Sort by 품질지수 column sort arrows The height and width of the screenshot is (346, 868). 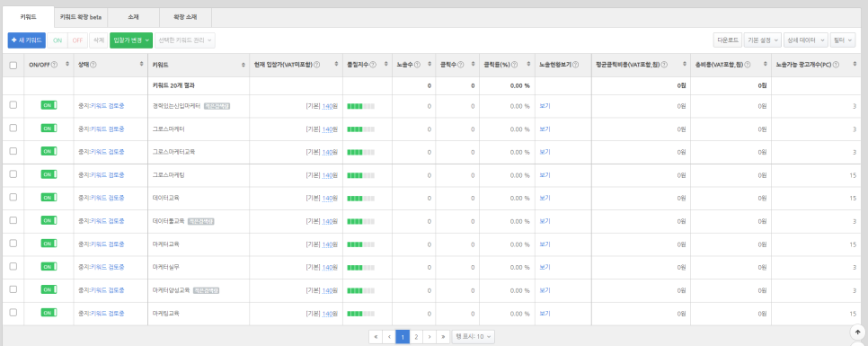tap(386, 65)
